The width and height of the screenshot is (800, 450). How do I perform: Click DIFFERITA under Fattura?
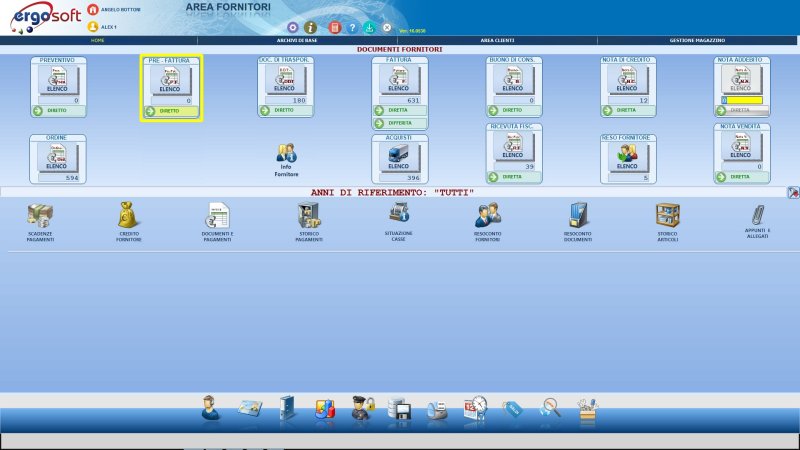point(399,123)
